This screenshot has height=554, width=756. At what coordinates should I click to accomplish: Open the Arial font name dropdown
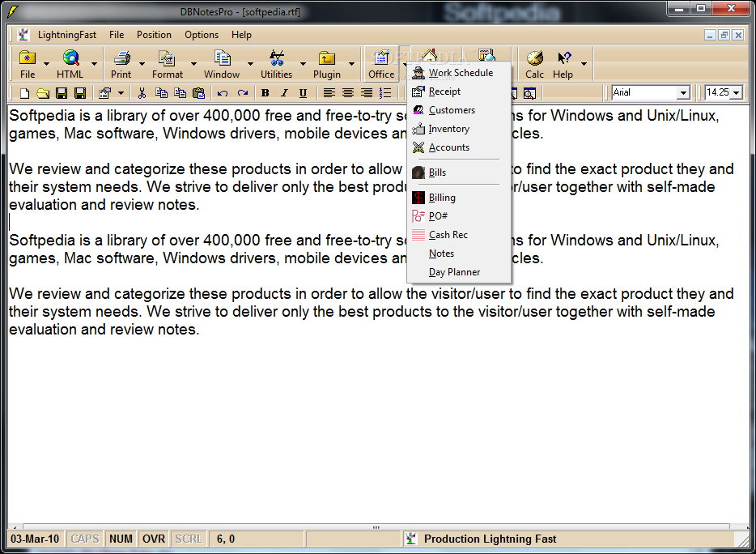click(x=683, y=92)
